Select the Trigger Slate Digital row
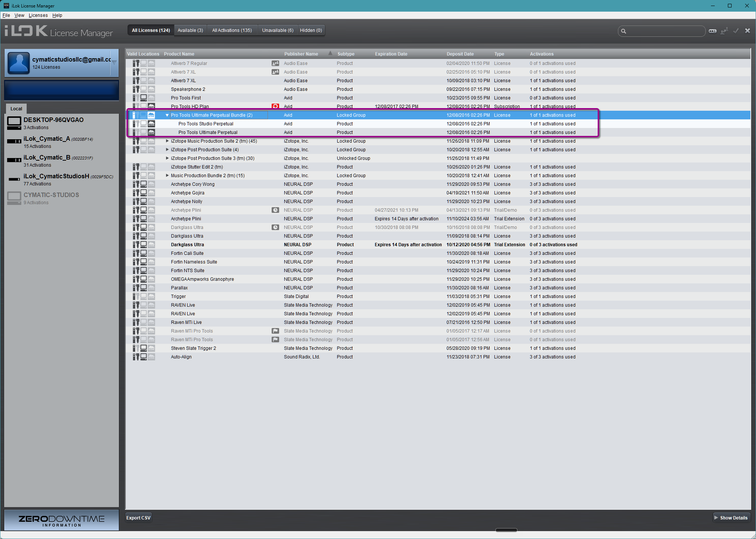Viewport: 756px width, 539px height. pyautogui.click(x=437, y=297)
